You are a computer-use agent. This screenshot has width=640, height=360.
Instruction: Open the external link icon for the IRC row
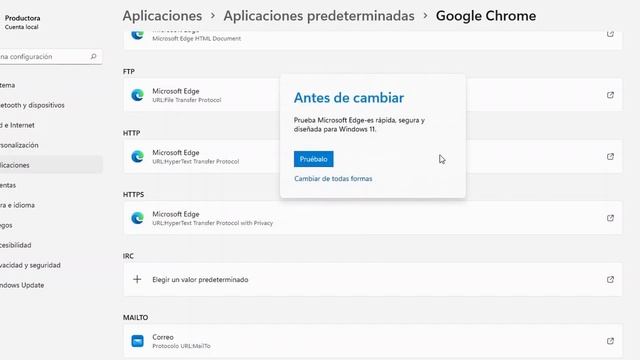(610, 280)
